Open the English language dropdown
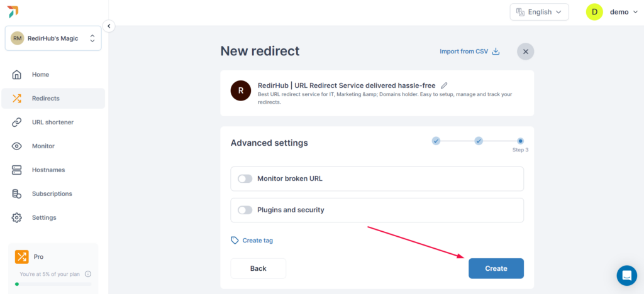This screenshot has height=294, width=644. pyautogui.click(x=539, y=12)
